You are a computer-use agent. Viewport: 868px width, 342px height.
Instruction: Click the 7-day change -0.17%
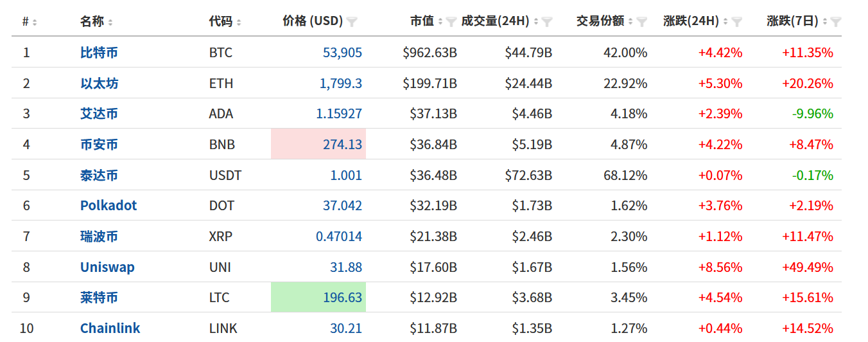coord(813,175)
